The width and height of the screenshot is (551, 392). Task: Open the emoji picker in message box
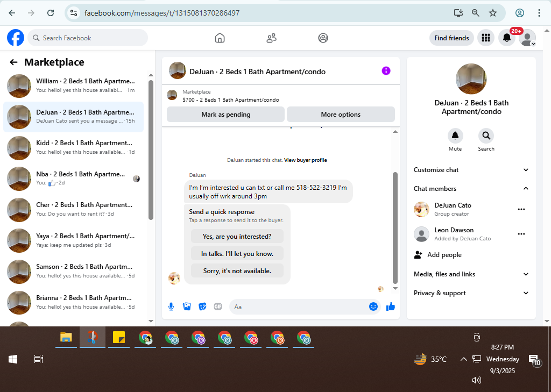[x=373, y=307]
